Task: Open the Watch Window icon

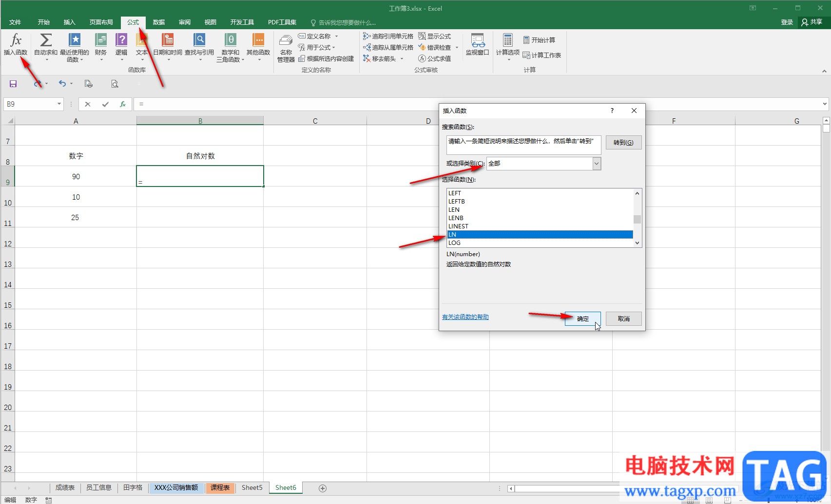Action: pyautogui.click(x=478, y=40)
